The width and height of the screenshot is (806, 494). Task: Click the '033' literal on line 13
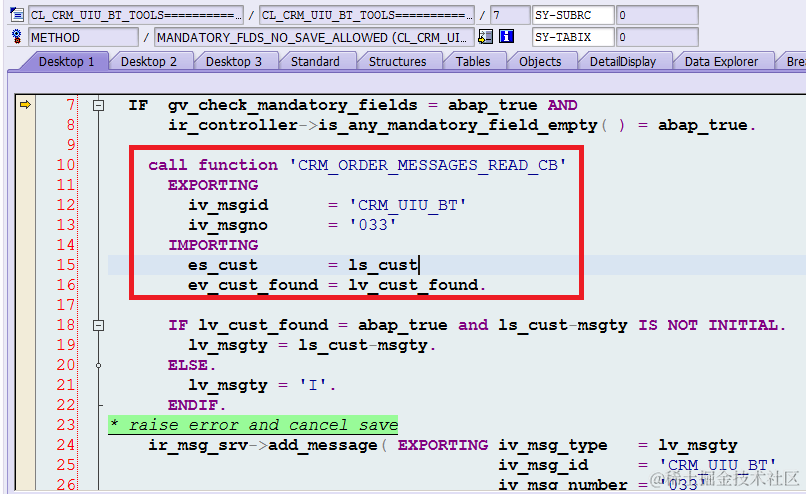pyautogui.click(x=373, y=225)
